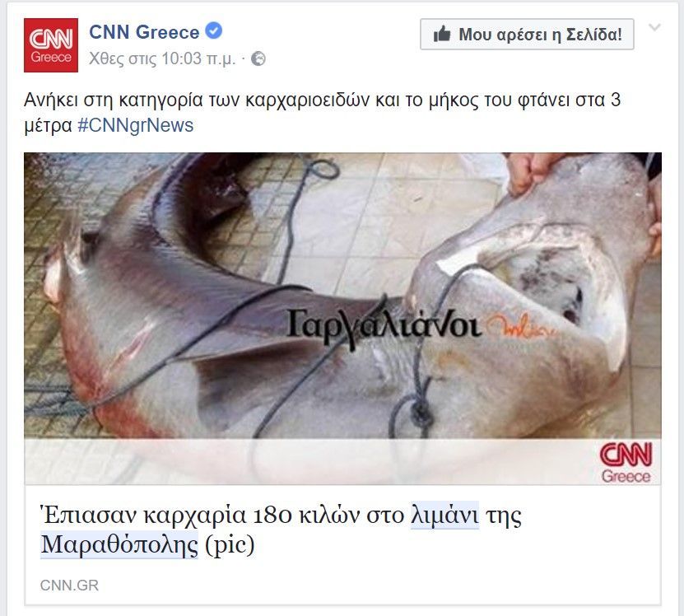Click the thumbs-up icon in like button
684x616 pixels.
click(442, 34)
